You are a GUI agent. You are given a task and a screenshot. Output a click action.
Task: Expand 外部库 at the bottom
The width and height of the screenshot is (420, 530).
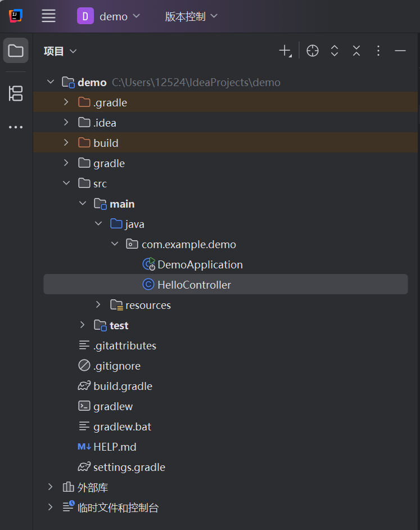[x=50, y=487]
